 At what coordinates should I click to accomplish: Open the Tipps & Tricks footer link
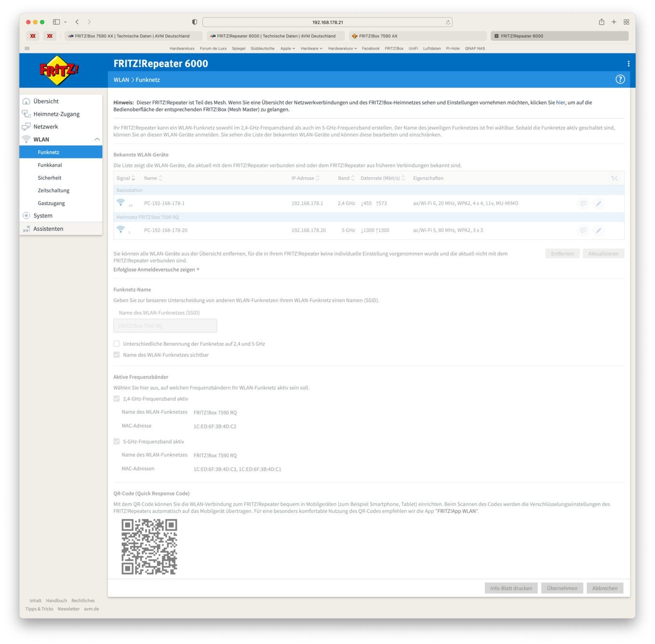(x=39, y=609)
